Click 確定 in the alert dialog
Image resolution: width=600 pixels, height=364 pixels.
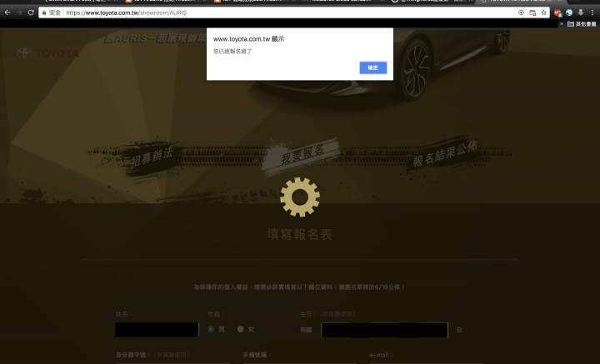(x=373, y=67)
